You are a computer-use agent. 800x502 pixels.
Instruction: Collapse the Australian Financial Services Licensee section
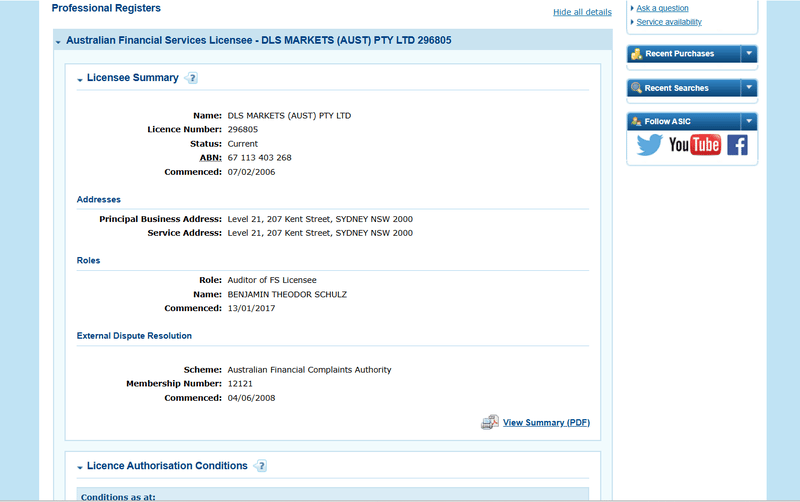point(58,42)
